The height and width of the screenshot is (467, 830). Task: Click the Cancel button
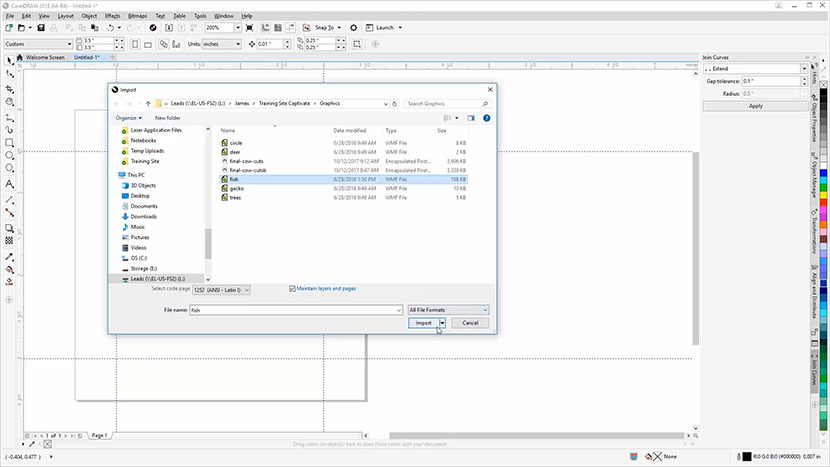(x=470, y=323)
